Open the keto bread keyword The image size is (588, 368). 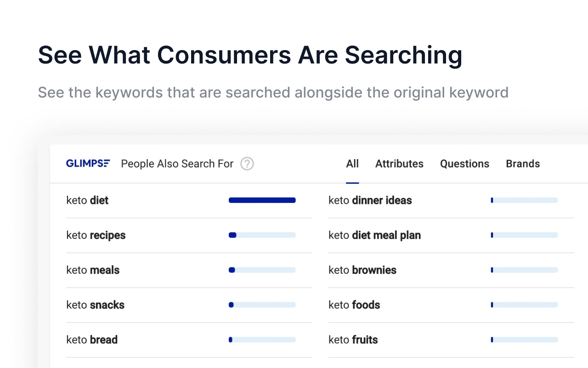tap(92, 340)
